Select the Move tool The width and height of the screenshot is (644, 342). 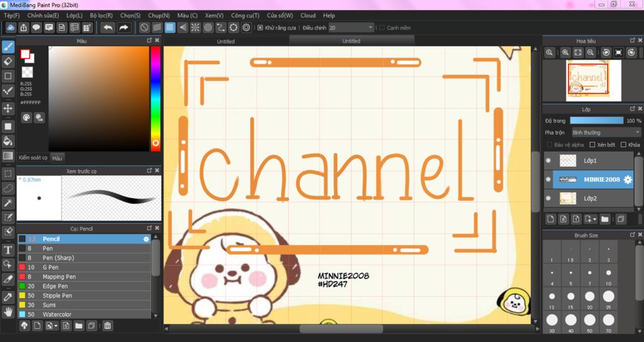click(8, 108)
